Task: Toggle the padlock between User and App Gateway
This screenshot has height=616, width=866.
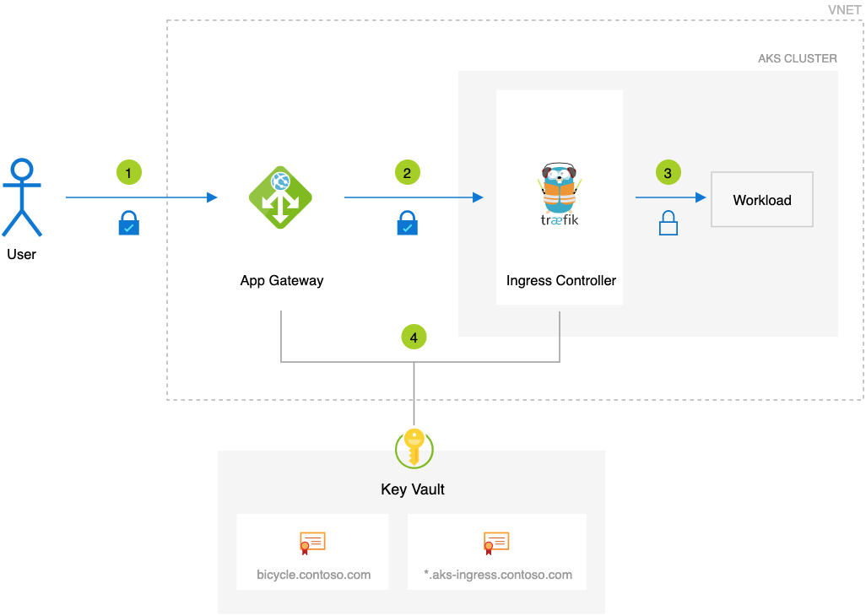Action: [x=129, y=223]
